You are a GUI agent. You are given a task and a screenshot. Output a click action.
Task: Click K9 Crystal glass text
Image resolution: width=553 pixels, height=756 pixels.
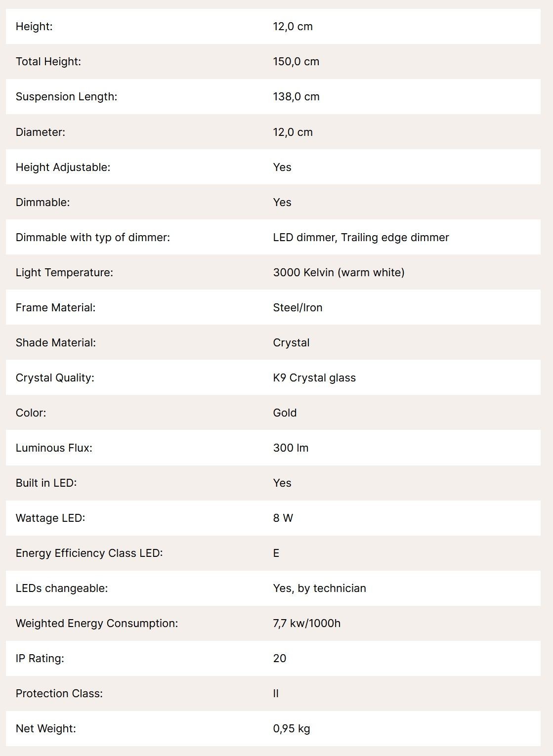(314, 378)
